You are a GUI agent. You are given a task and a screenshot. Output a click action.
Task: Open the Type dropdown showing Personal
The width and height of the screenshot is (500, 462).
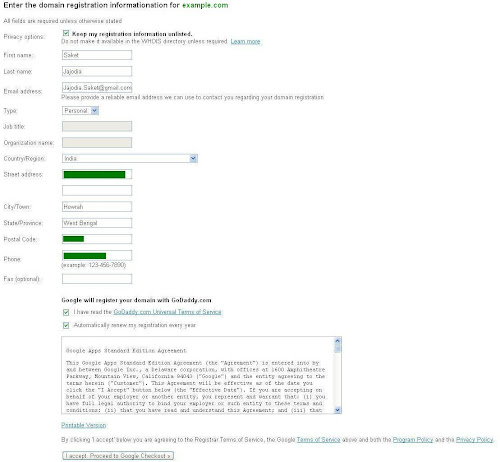(x=80, y=111)
